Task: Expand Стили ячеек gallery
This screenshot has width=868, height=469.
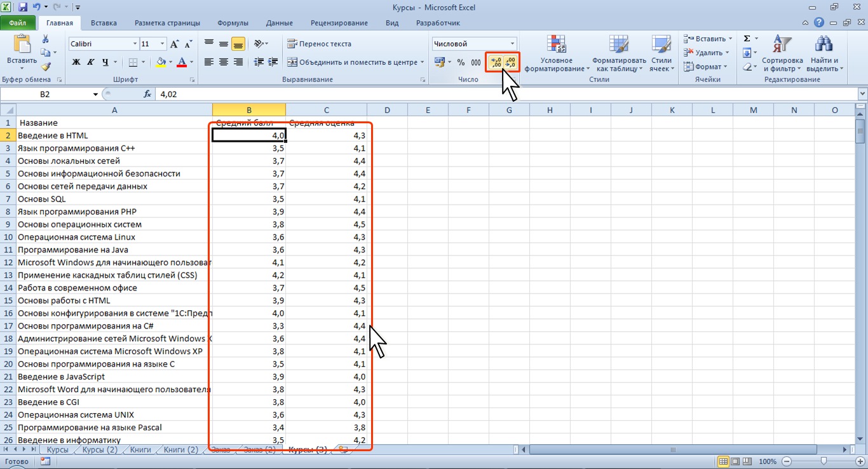Action: click(661, 53)
